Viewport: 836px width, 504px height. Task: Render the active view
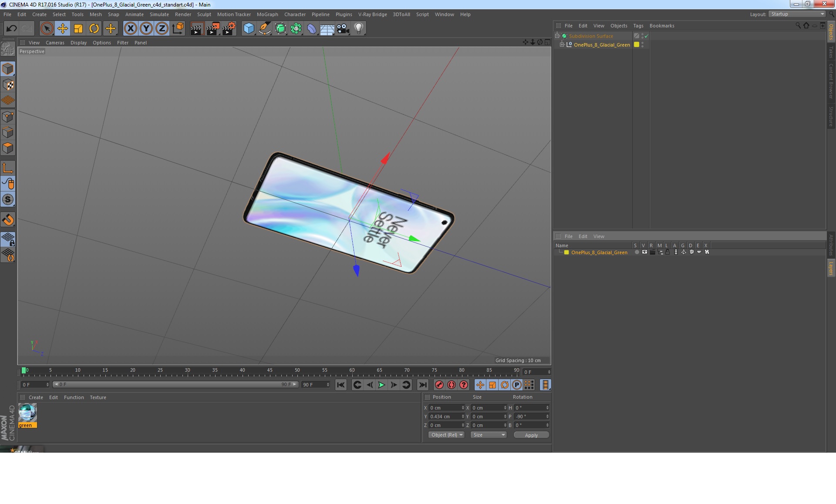coord(197,29)
